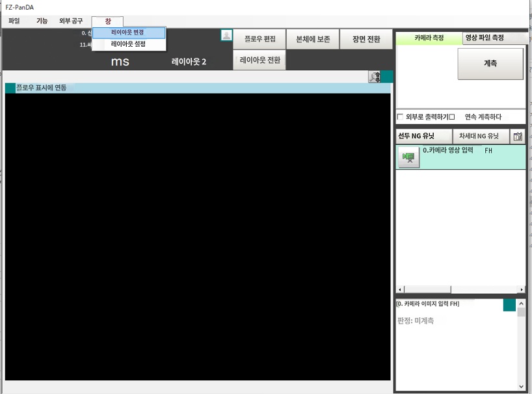Viewport: 532px width, 394px height.
Task: Click the result panel scroll-up arrow
Action: [521, 303]
